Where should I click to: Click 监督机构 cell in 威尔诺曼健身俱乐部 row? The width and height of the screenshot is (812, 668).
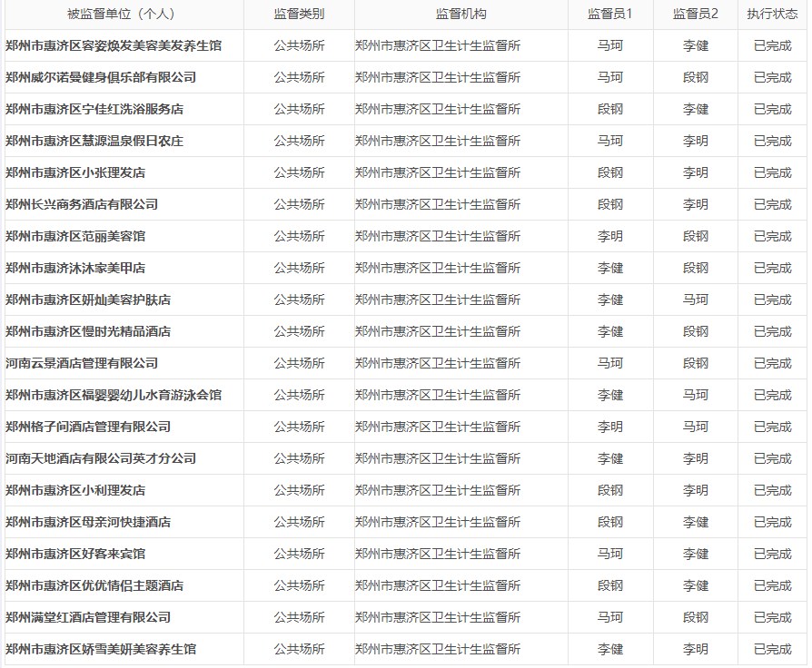[x=438, y=78]
